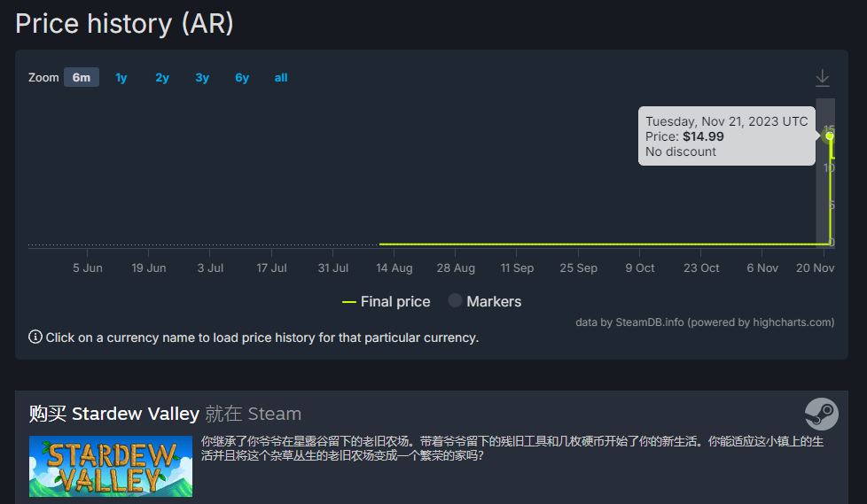Image resolution: width=867 pixels, height=504 pixels.
Task: Set chart zoom to 6y
Action: tap(242, 77)
